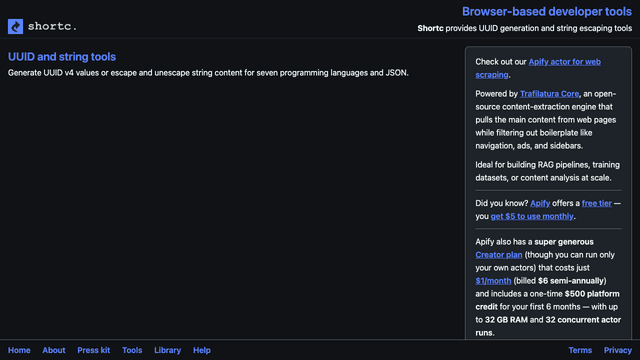Open Help in the footer menu
640x360 pixels.
[x=202, y=350]
